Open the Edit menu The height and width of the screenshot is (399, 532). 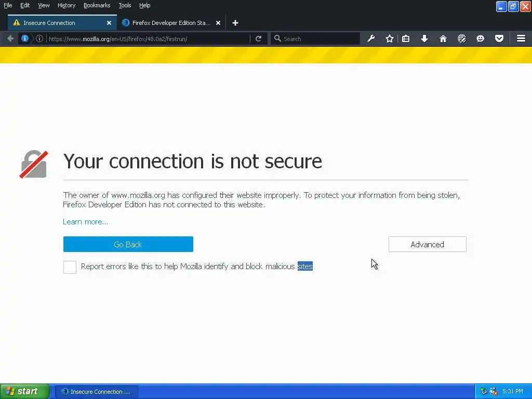coord(25,5)
